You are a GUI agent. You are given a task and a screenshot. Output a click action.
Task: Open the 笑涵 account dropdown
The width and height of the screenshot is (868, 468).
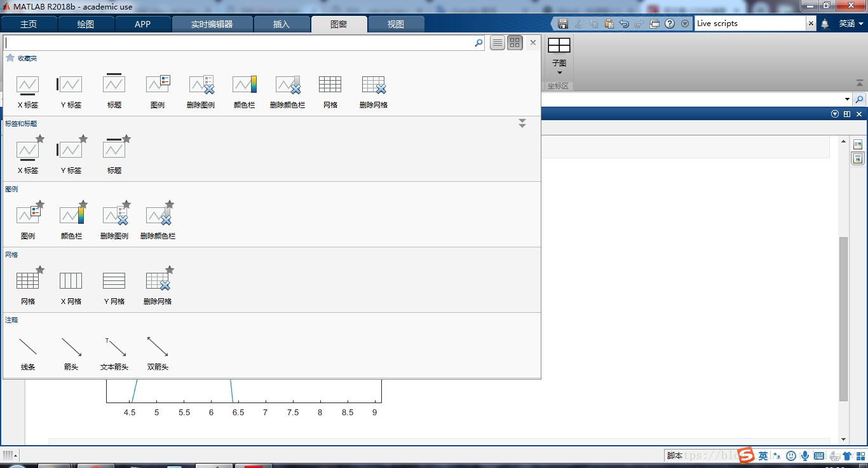click(x=851, y=24)
